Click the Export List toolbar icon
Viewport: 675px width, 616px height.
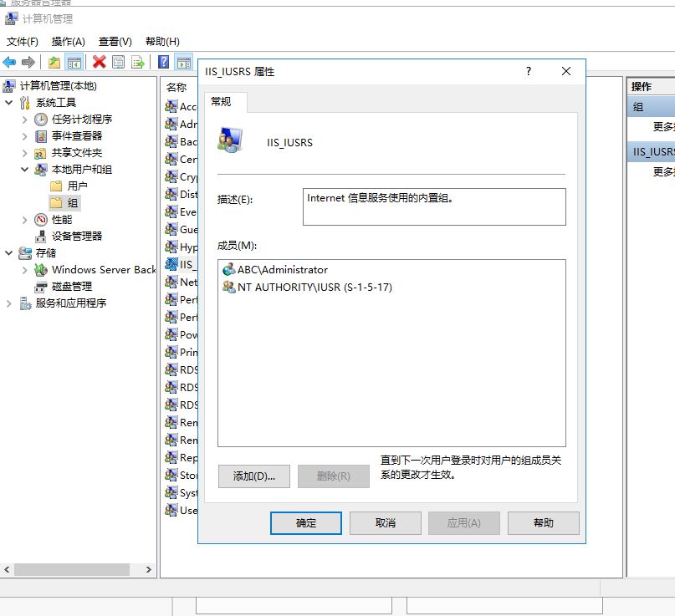coord(139,61)
